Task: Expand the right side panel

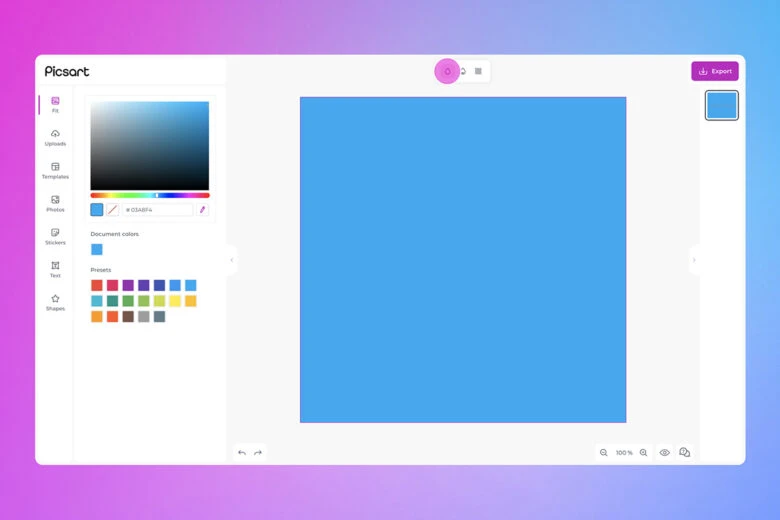Action: 694,260
